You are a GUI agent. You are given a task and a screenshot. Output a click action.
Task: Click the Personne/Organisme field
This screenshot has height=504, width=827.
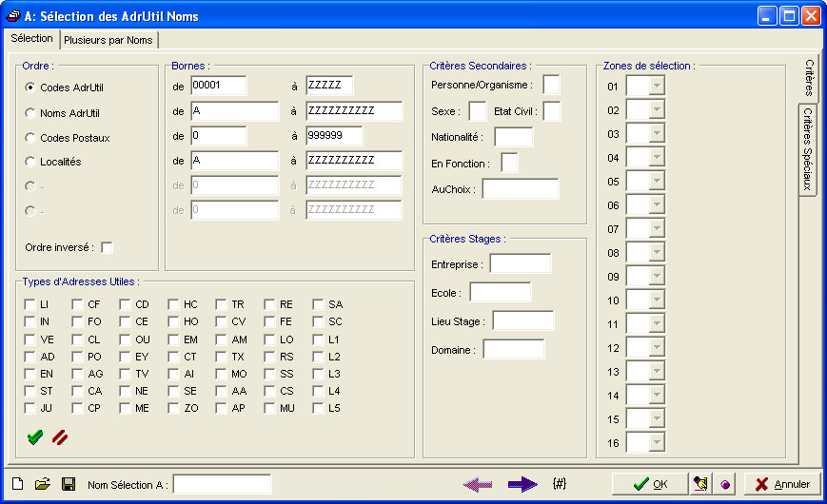tap(552, 85)
